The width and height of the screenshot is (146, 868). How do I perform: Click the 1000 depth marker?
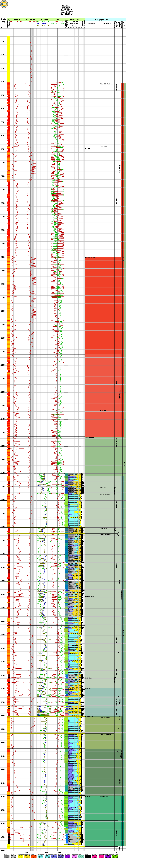(x=3, y=163)
